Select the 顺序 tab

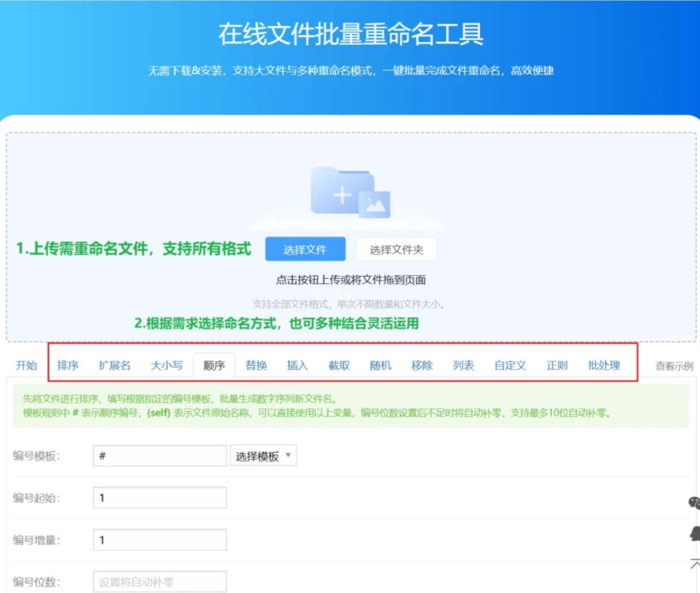click(214, 365)
